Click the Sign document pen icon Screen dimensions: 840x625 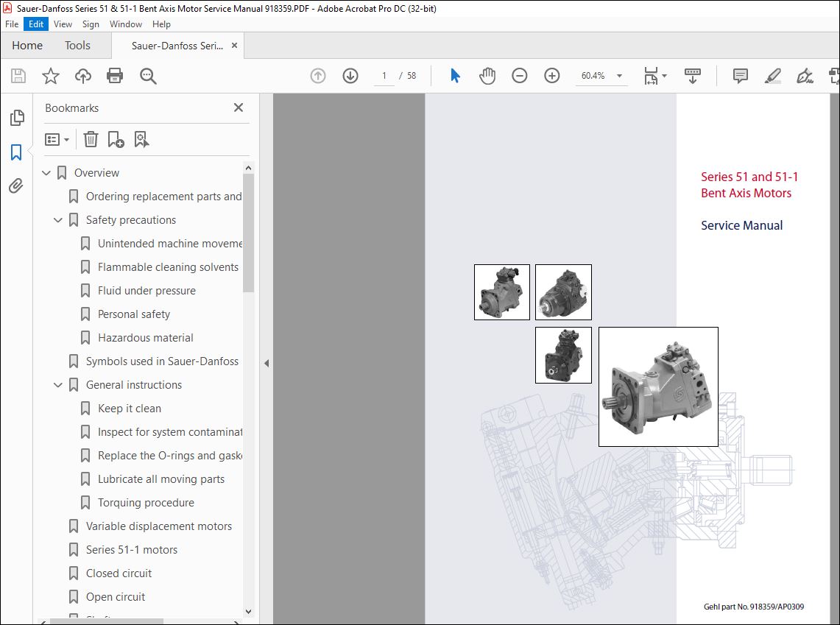pyautogui.click(x=805, y=76)
